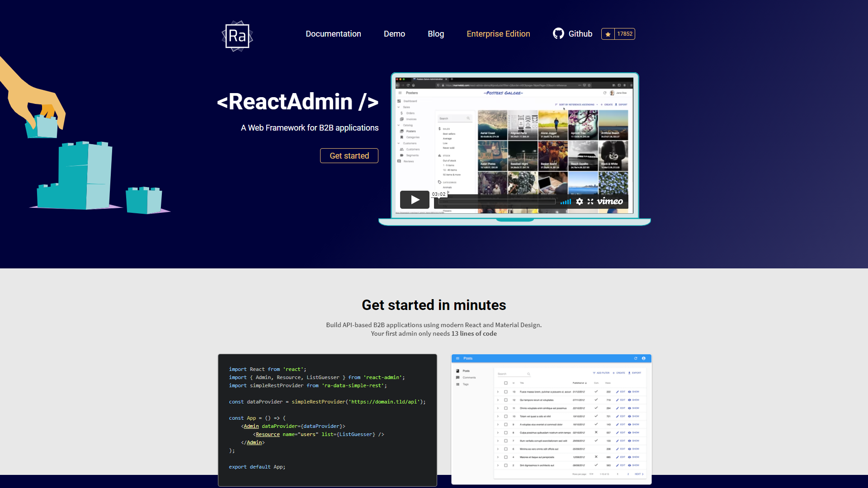The width and height of the screenshot is (868, 488).
Task: Check the box for Illum veritatis row
Action: coord(506,441)
